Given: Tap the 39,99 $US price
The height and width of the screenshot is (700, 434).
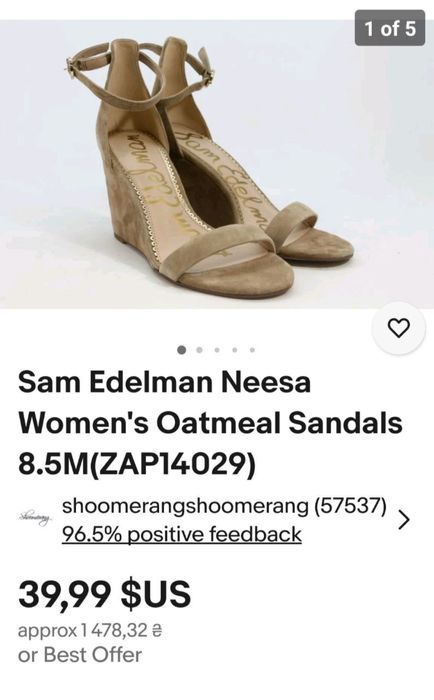Looking at the screenshot, I should 104,594.
